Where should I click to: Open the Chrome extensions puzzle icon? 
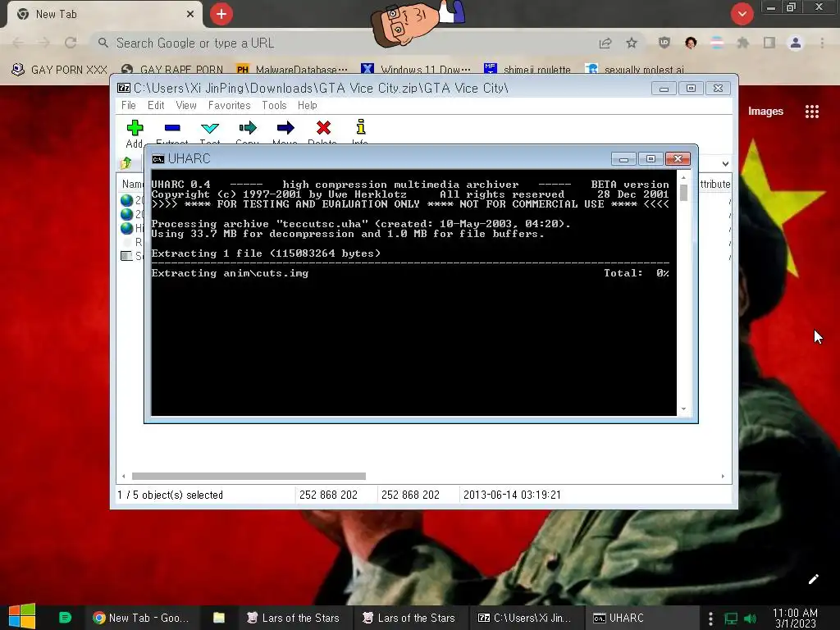click(742, 43)
